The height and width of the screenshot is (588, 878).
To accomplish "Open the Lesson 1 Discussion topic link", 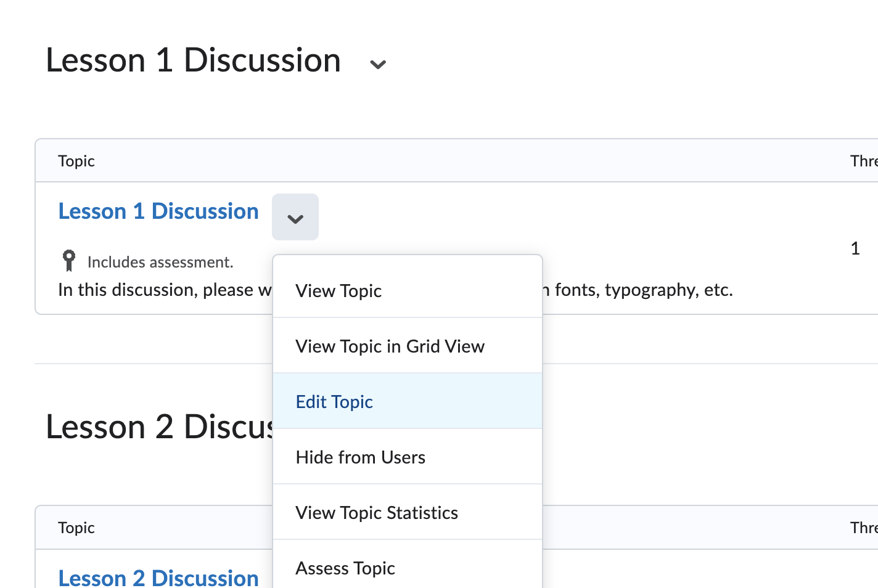I will tap(158, 211).
